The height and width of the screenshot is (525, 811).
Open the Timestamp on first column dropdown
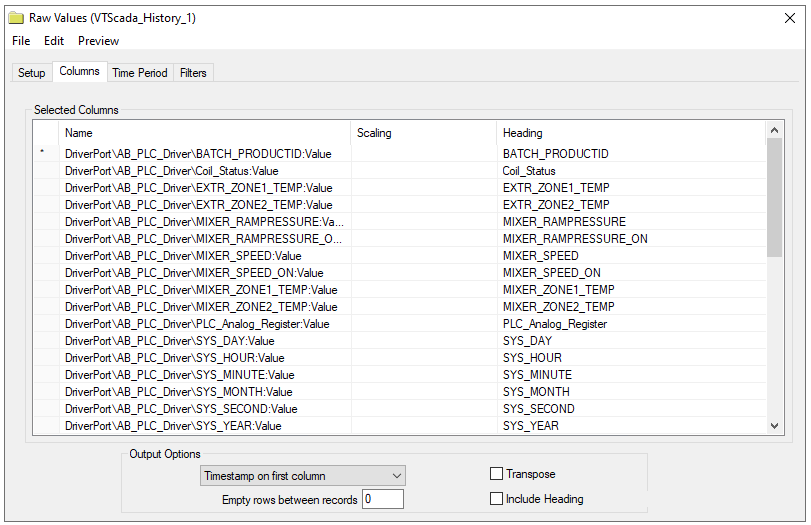tap(303, 476)
